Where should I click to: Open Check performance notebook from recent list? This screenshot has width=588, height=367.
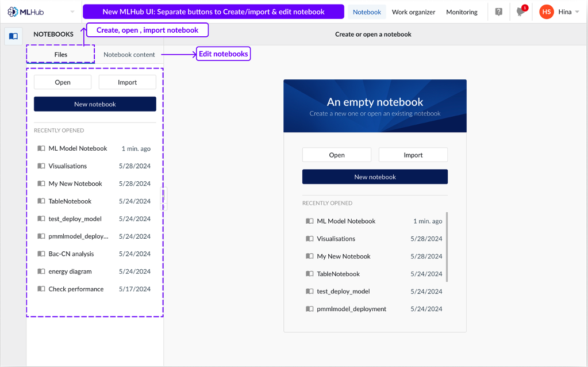(76, 289)
